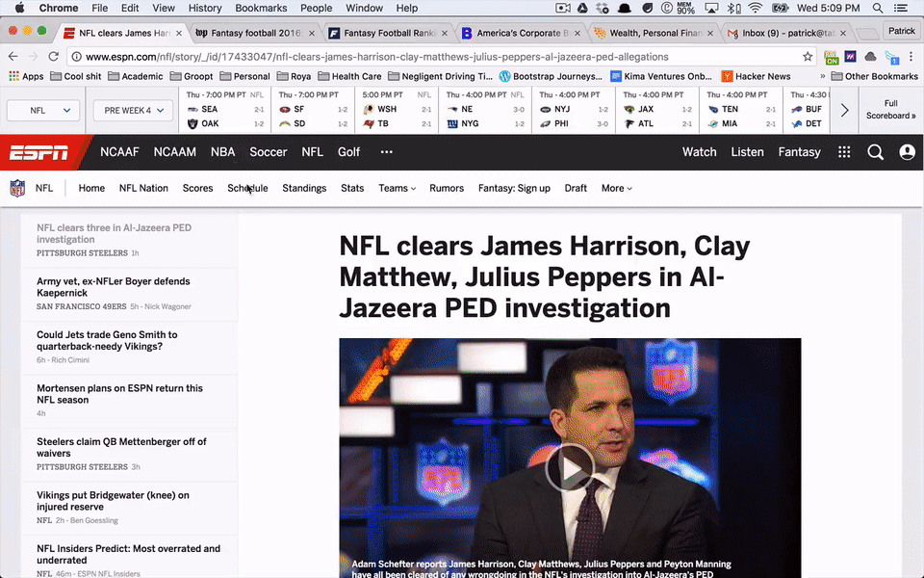Open the Bluetooth menu bar icon
The width and height of the screenshot is (924, 578).
(733, 8)
